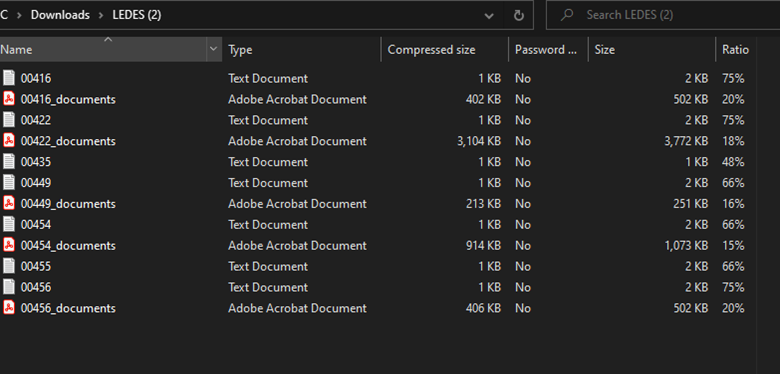Select the 00422_documents Acrobat icon
The width and height of the screenshot is (780, 374).
pos(9,141)
